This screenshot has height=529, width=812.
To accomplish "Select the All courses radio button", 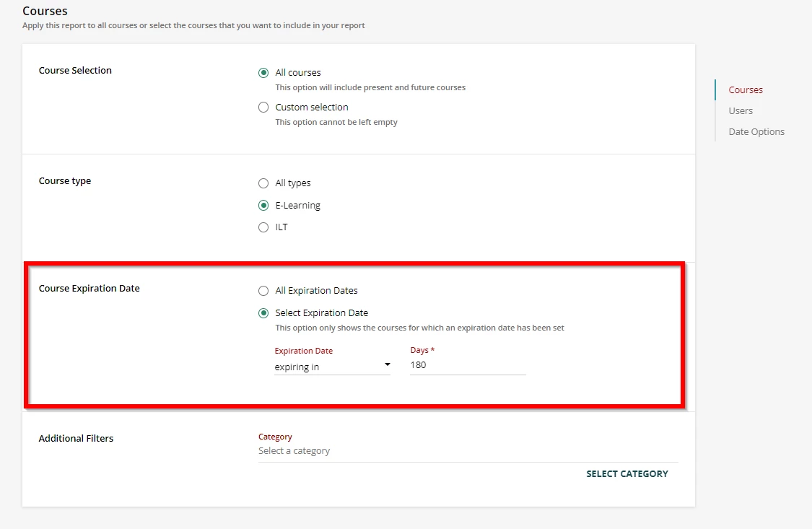I will click(263, 73).
